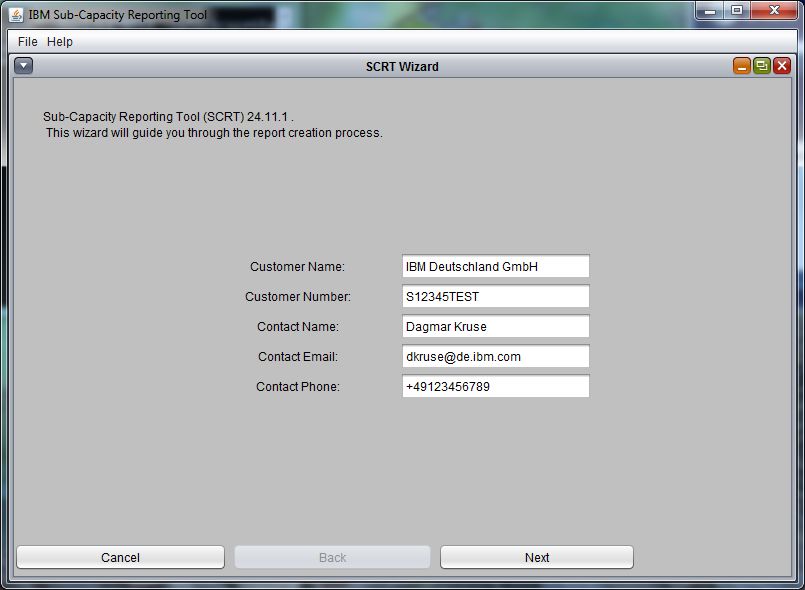Click the 'Contact Phone:' label
The height and width of the screenshot is (590, 805).
[298, 386]
